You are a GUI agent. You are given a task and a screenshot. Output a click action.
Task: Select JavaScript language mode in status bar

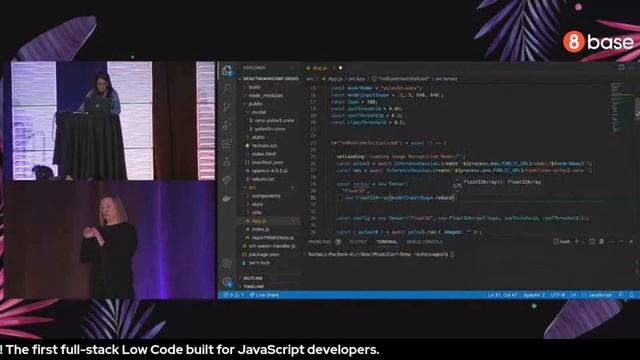pos(600,295)
